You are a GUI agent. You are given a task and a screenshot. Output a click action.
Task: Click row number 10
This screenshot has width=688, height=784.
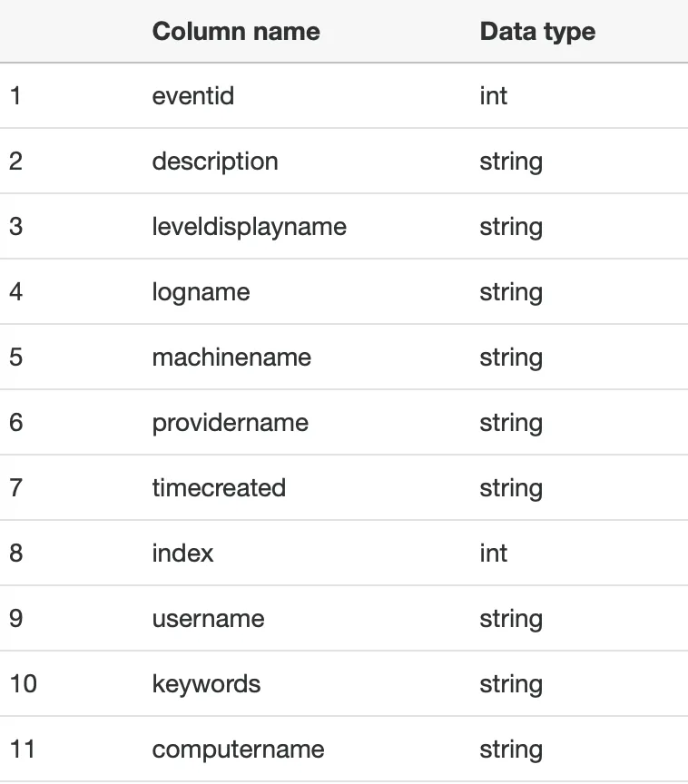click(x=23, y=683)
